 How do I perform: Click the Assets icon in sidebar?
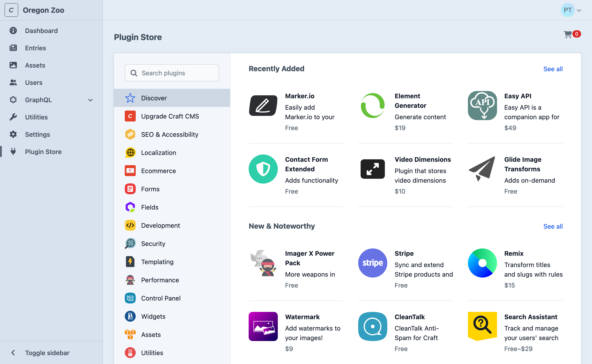click(13, 65)
